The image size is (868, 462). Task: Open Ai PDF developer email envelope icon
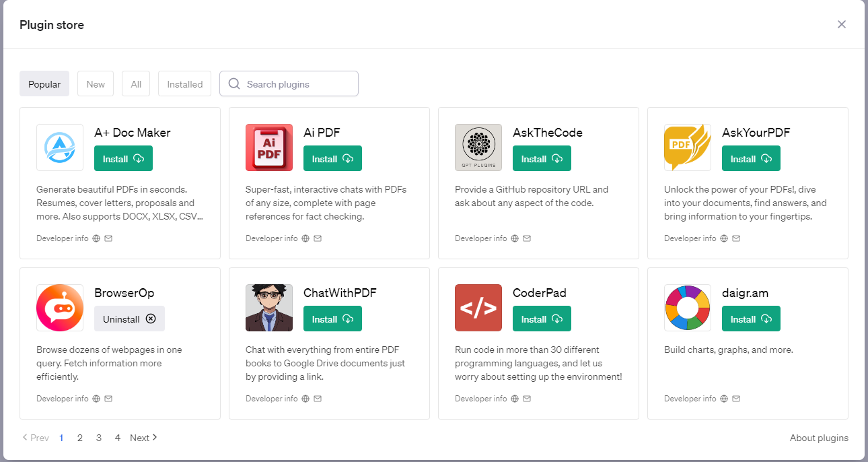point(318,238)
